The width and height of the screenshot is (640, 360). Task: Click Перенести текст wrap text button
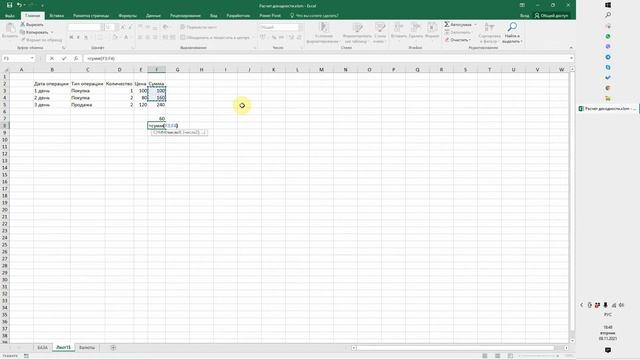[199, 27]
